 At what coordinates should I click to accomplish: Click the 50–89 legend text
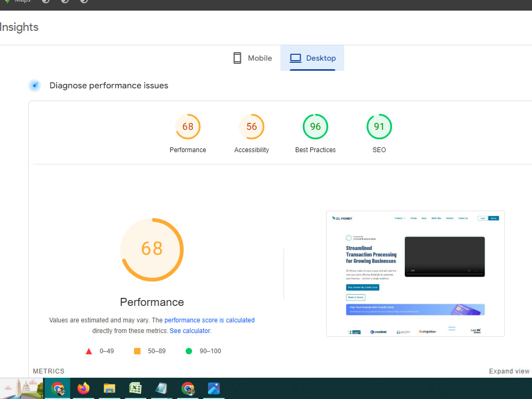coord(156,351)
